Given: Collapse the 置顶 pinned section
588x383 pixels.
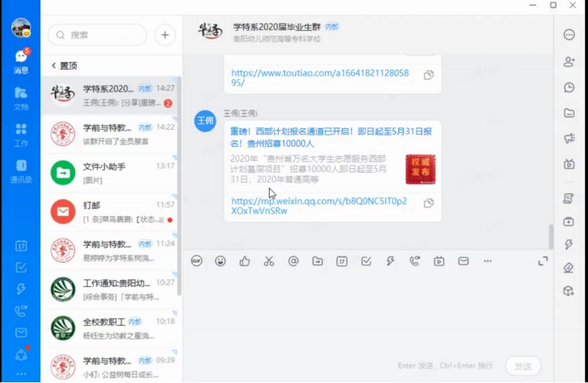Looking at the screenshot, I should click(54, 66).
